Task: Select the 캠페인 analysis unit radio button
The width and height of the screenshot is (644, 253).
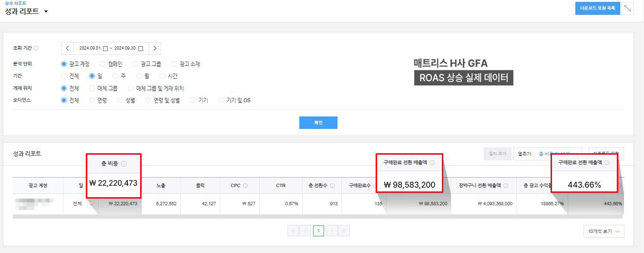Action: pyautogui.click(x=102, y=64)
